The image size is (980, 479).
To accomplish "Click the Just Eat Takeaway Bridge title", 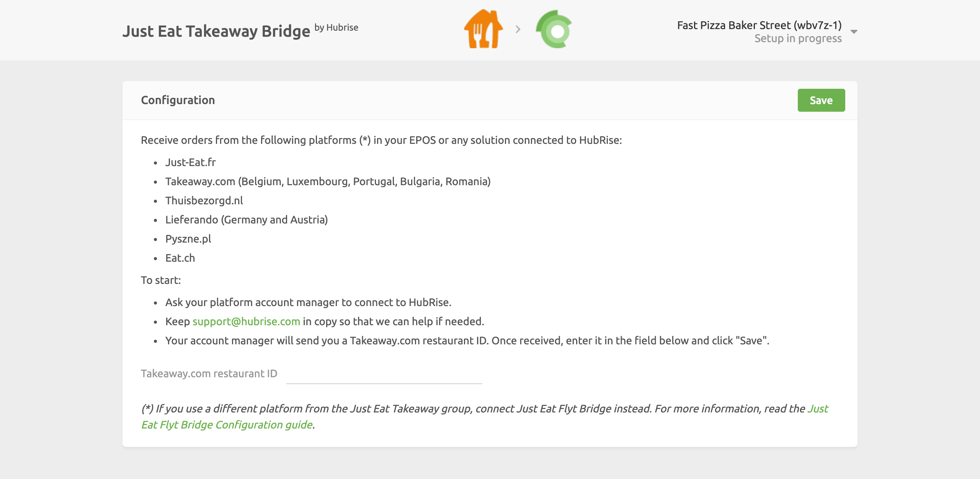I will point(216,31).
